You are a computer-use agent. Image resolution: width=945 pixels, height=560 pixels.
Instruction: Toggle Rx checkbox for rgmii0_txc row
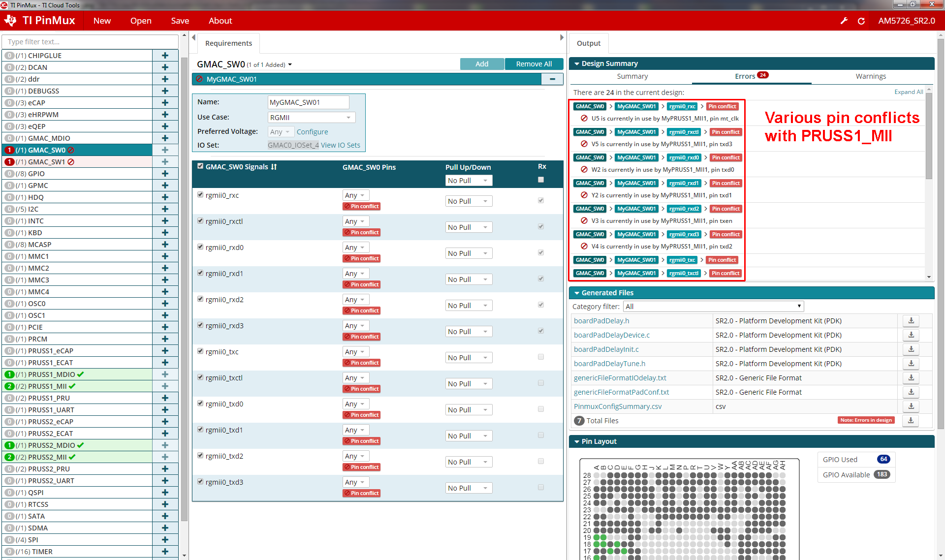click(541, 357)
